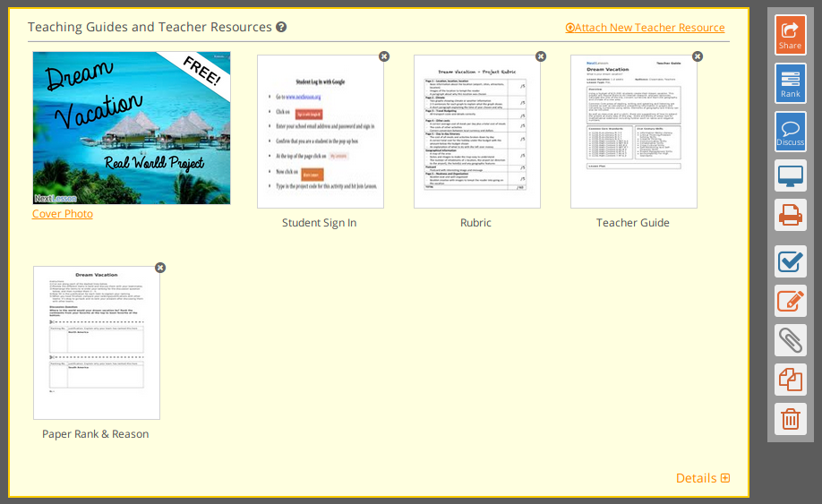
Task: Remove the Rubric resource
Action: point(541,56)
